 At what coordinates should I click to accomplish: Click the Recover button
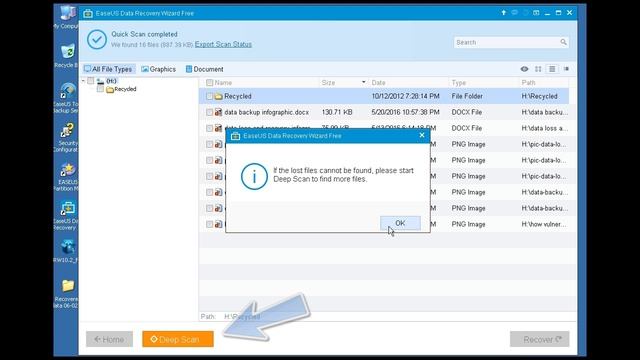click(540, 339)
